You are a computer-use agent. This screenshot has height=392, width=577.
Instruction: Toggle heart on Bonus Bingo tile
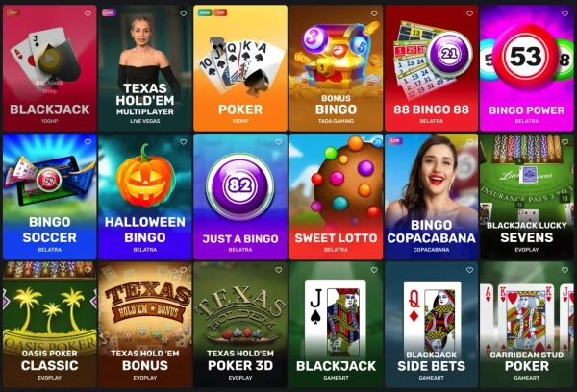coord(374,13)
